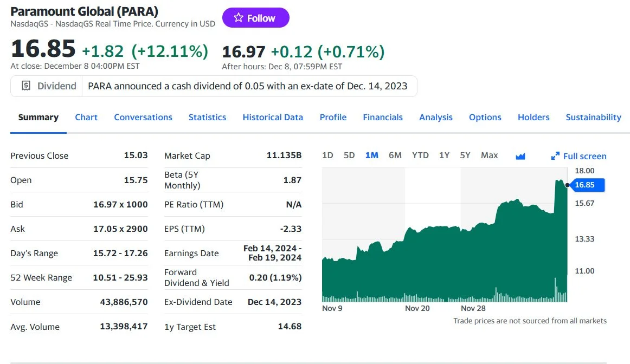The image size is (630, 364).
Task: Switch to the YTD chart range
Action: point(420,155)
